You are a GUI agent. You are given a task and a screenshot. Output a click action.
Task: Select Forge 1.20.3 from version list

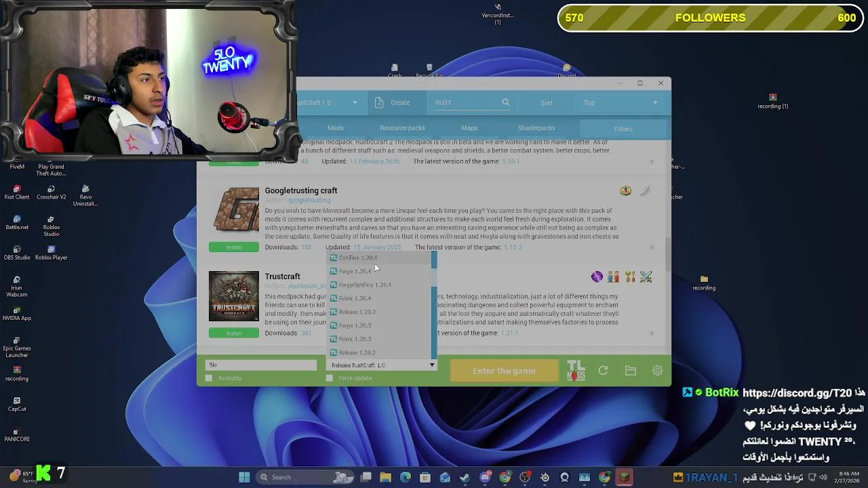pos(380,325)
